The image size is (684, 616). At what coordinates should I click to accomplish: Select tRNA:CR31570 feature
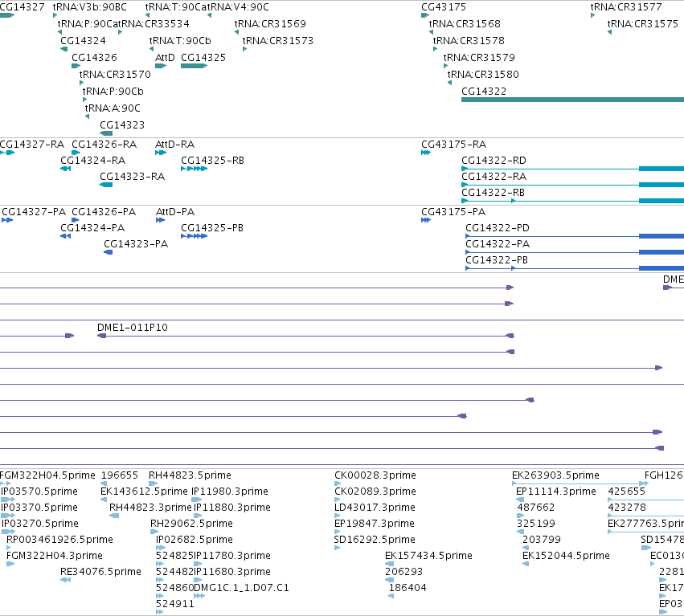tap(81, 83)
